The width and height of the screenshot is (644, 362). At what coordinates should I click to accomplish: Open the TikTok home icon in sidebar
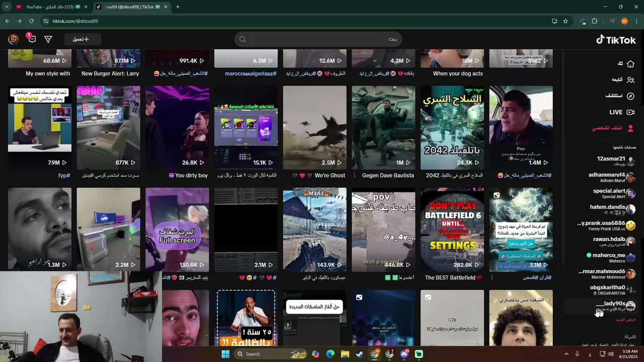coord(630,64)
